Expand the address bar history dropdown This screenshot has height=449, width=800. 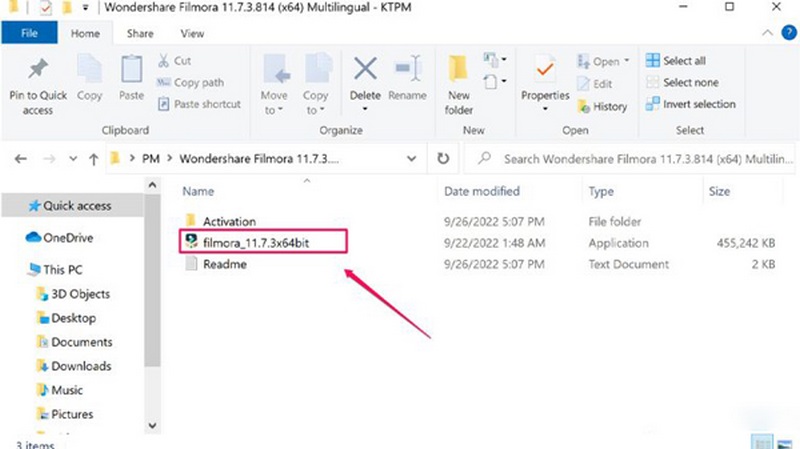pyautogui.click(x=411, y=159)
